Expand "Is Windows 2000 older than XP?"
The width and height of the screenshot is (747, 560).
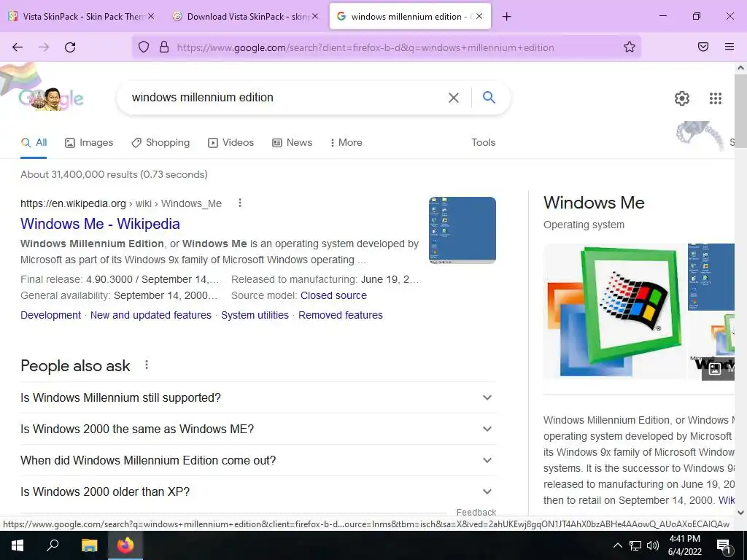tap(258, 491)
